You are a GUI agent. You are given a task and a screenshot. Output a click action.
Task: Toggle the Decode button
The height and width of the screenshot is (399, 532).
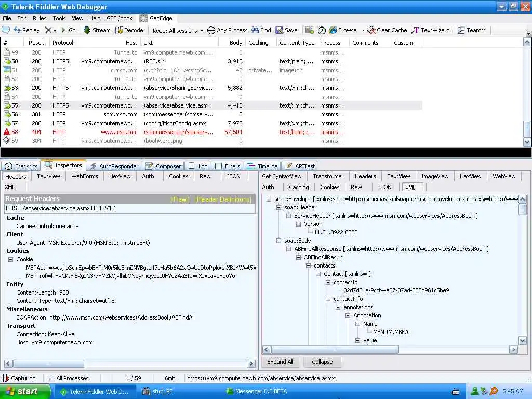click(x=129, y=30)
